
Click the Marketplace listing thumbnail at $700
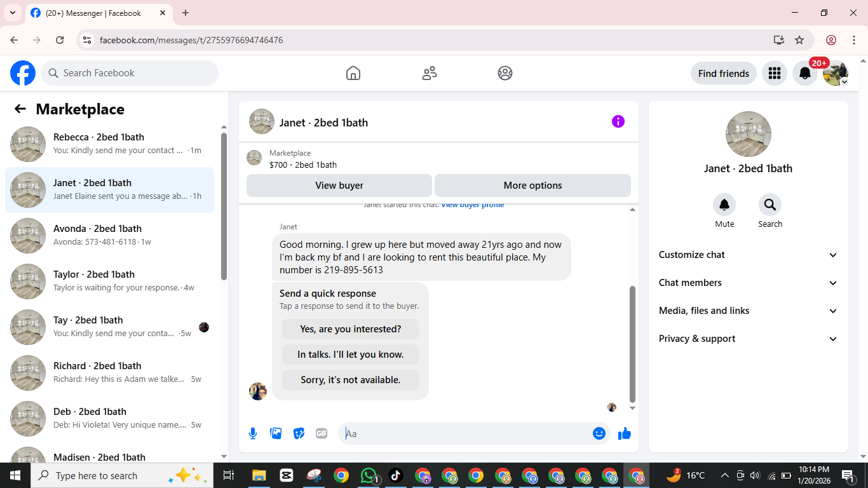(254, 158)
